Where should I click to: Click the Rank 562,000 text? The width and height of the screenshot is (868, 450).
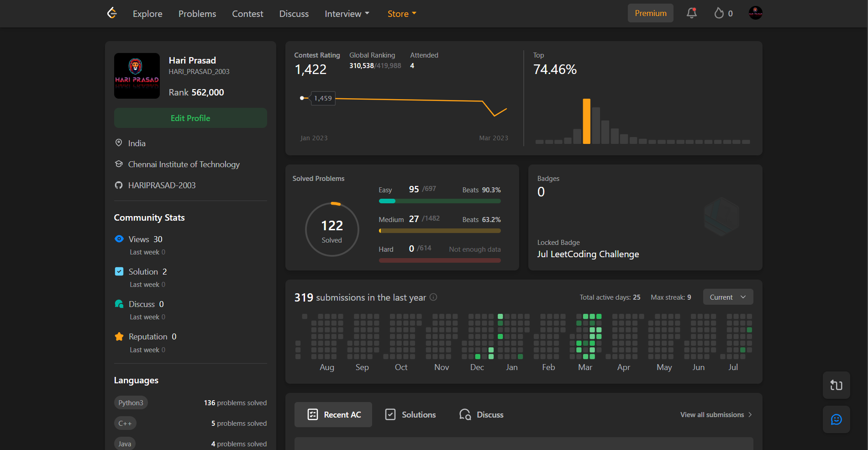coord(196,92)
